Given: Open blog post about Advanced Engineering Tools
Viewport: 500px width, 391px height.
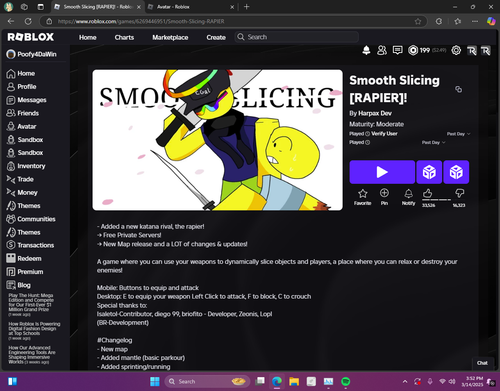Looking at the screenshot, I should [32, 355].
